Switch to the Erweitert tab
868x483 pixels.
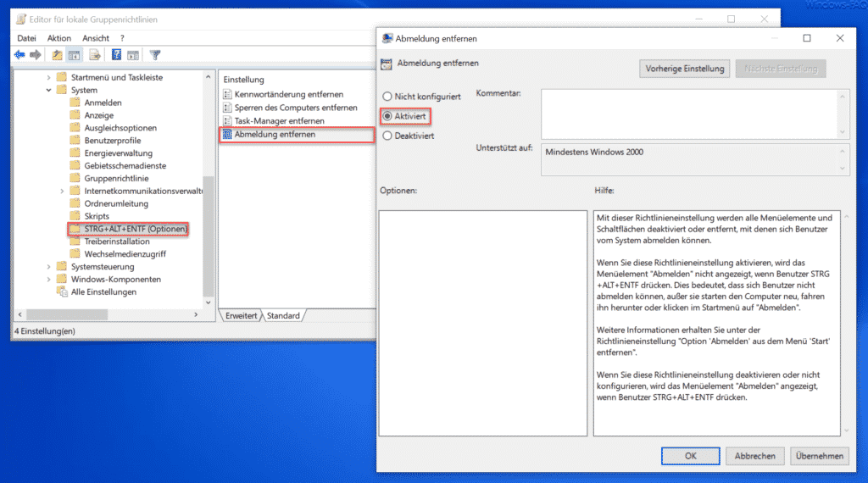click(x=242, y=316)
